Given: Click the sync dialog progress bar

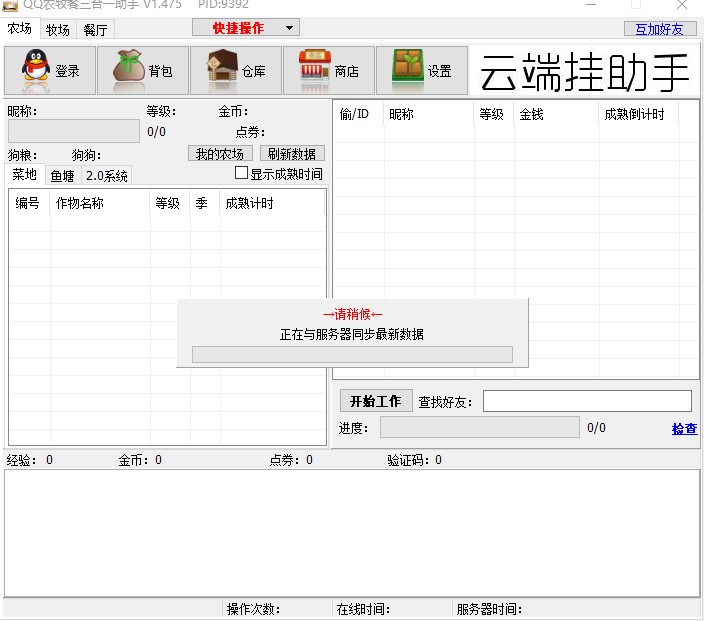Looking at the screenshot, I should [x=352, y=354].
